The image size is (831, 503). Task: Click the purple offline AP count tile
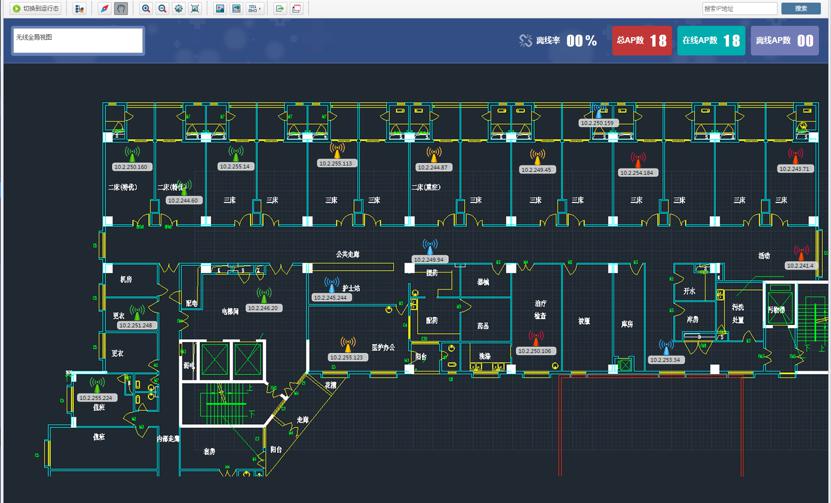784,41
